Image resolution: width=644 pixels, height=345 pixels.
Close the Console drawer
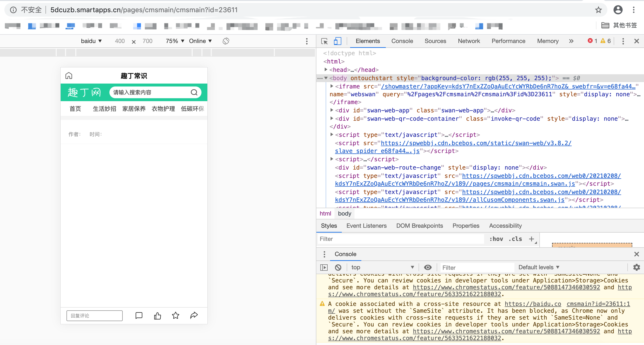[636, 254]
